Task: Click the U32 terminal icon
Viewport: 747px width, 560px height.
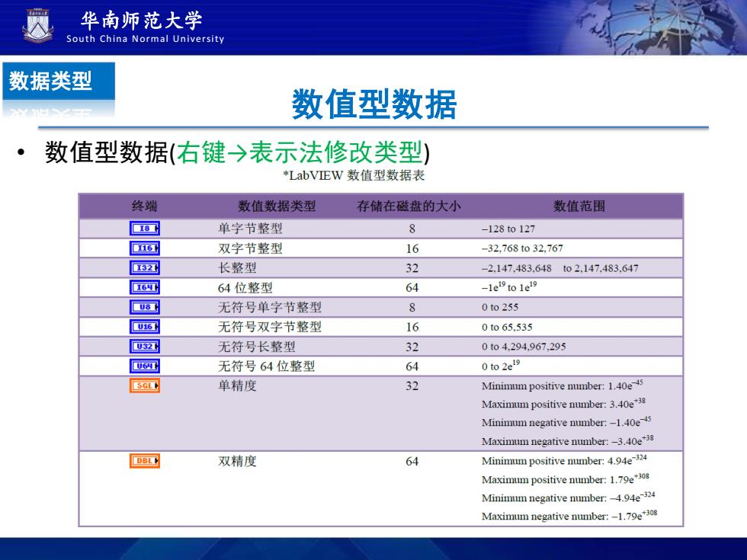Action: pos(145,346)
